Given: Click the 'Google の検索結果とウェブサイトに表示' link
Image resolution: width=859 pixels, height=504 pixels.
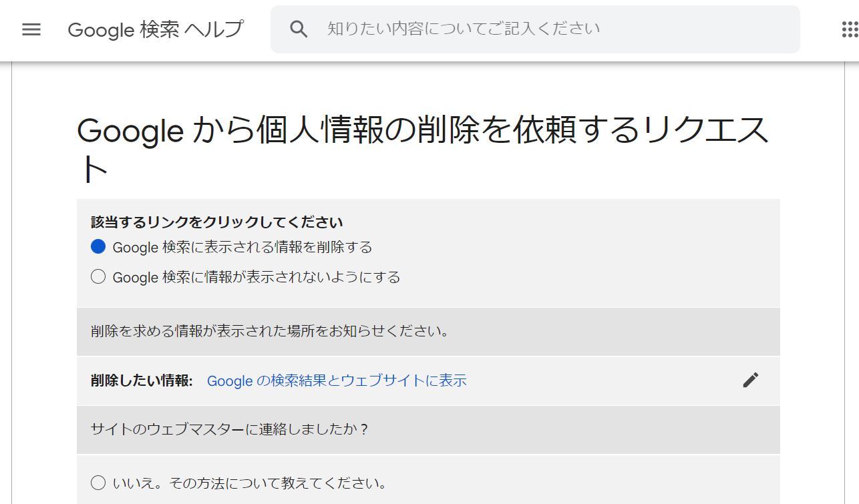Looking at the screenshot, I should (x=337, y=381).
